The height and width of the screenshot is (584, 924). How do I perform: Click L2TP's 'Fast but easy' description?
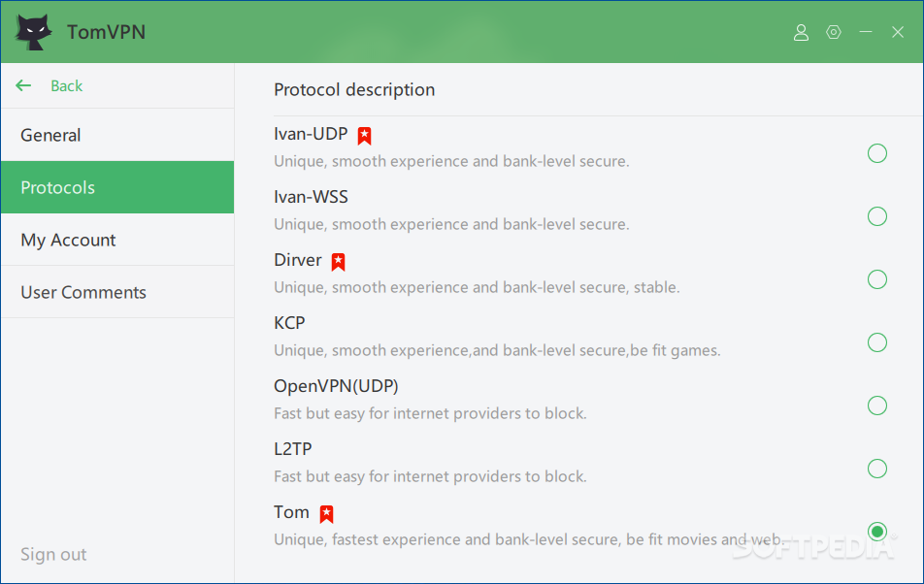(x=430, y=477)
